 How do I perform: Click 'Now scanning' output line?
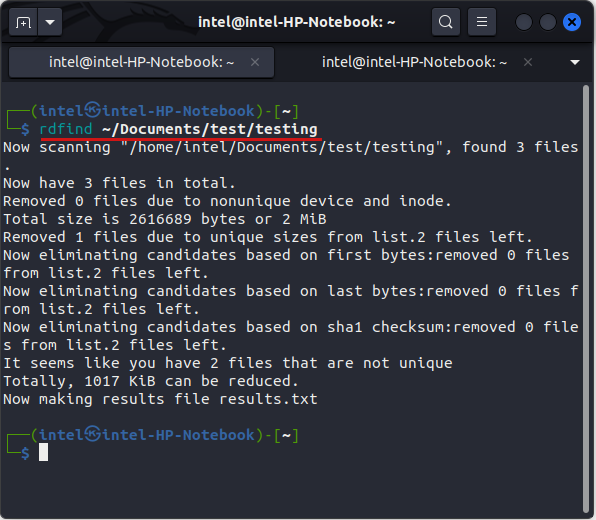(x=291, y=156)
